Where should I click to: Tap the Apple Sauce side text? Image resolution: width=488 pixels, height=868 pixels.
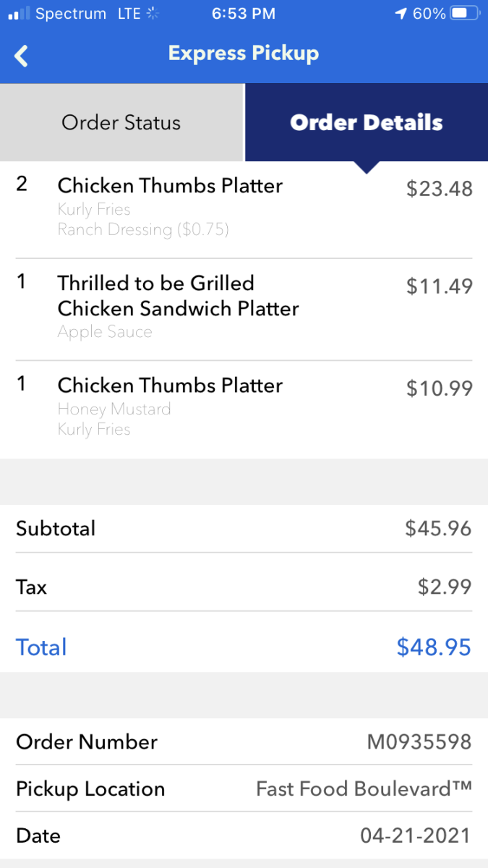(x=105, y=332)
